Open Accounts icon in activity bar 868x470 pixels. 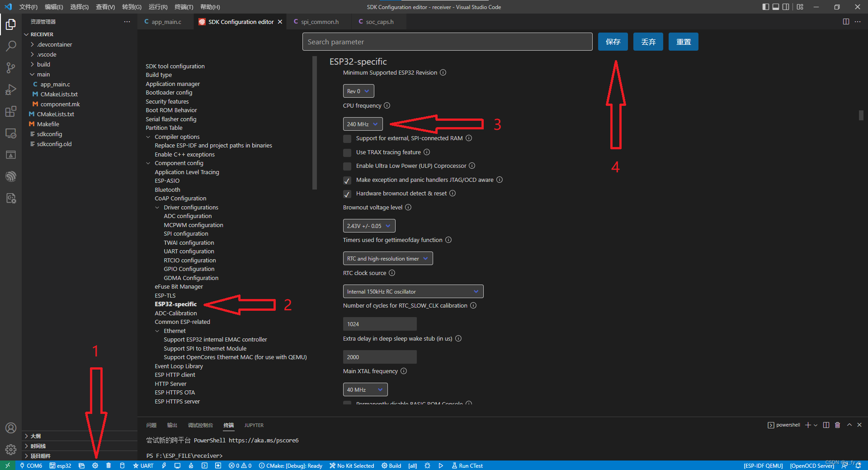[x=11, y=428]
